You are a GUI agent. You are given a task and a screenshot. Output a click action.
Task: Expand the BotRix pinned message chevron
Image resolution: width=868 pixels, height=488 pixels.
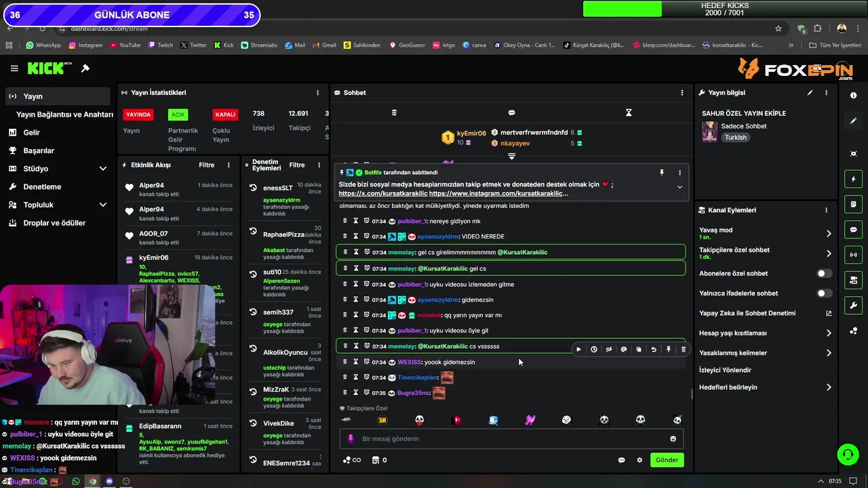coord(679,187)
